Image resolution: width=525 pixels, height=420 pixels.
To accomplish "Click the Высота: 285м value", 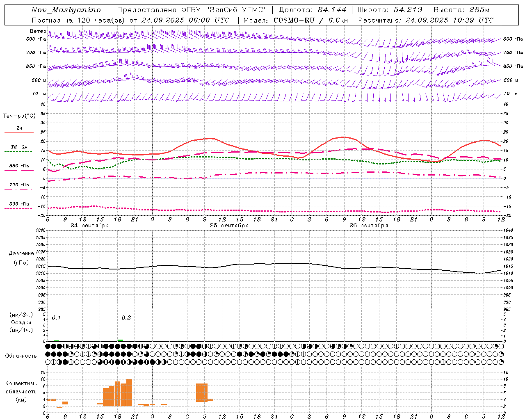I will tap(461, 10).
